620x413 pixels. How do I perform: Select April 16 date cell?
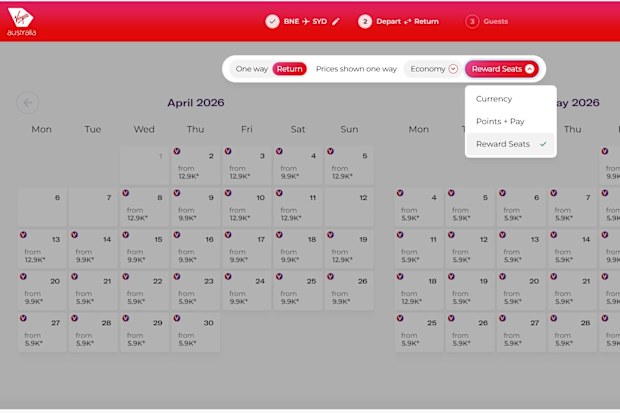coord(195,249)
